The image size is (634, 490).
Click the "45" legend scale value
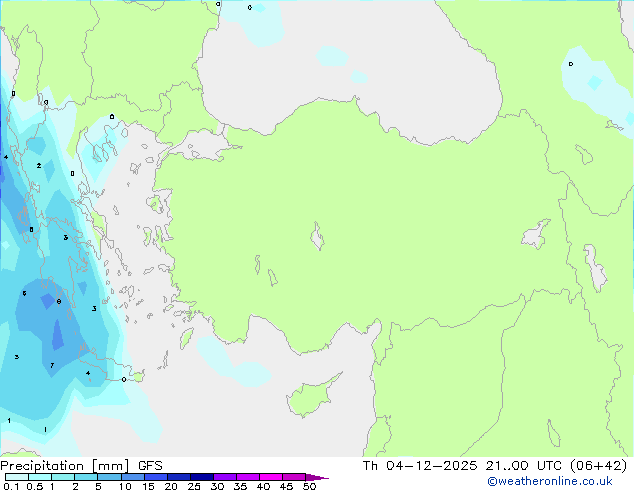(286, 486)
